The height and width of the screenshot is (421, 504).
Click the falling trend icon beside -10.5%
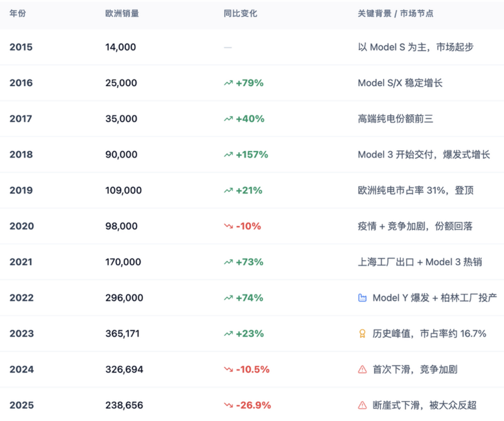pos(228,370)
